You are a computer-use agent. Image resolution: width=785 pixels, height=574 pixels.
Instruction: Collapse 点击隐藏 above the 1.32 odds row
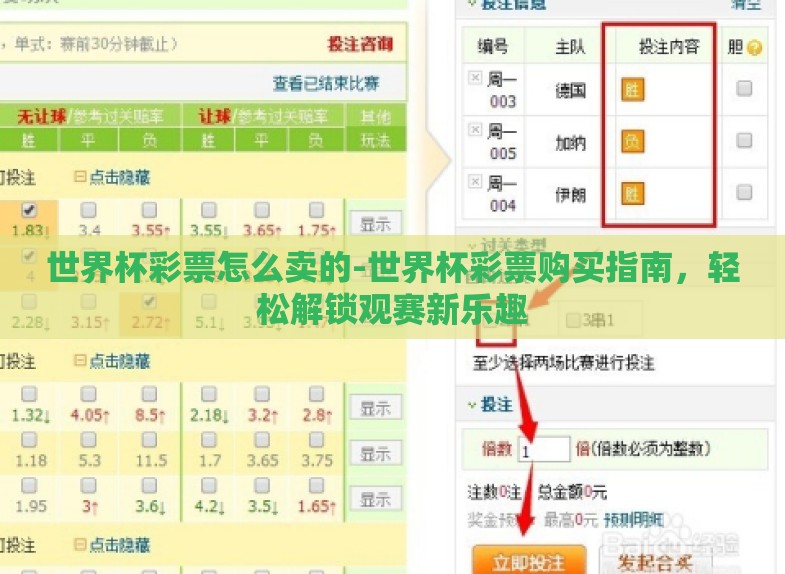pyautogui.click(x=113, y=361)
